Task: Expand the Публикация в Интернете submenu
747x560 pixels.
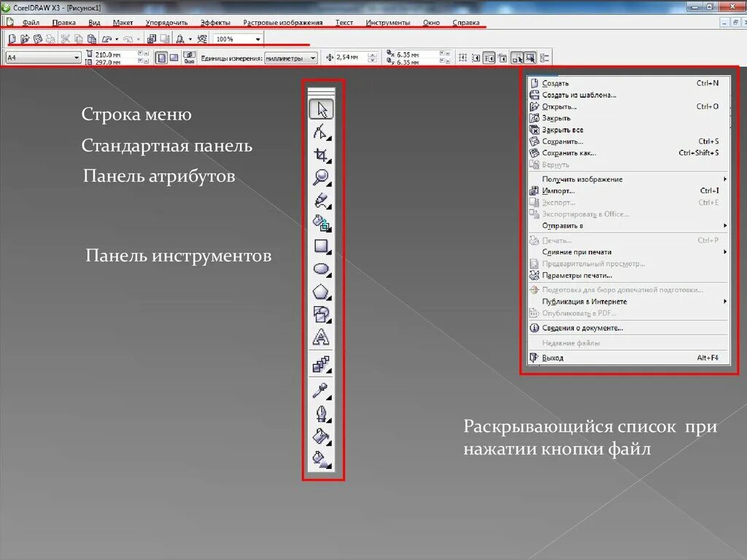Action: tap(628, 301)
